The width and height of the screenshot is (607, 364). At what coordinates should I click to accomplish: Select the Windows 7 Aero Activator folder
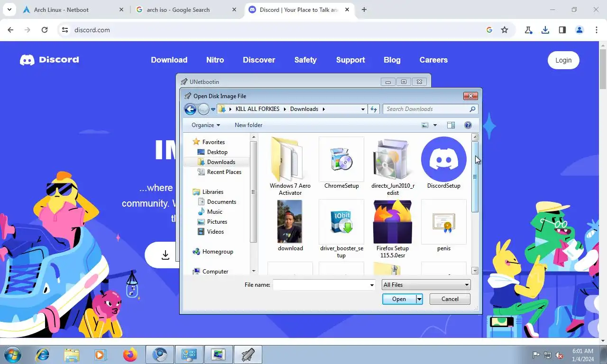290,166
